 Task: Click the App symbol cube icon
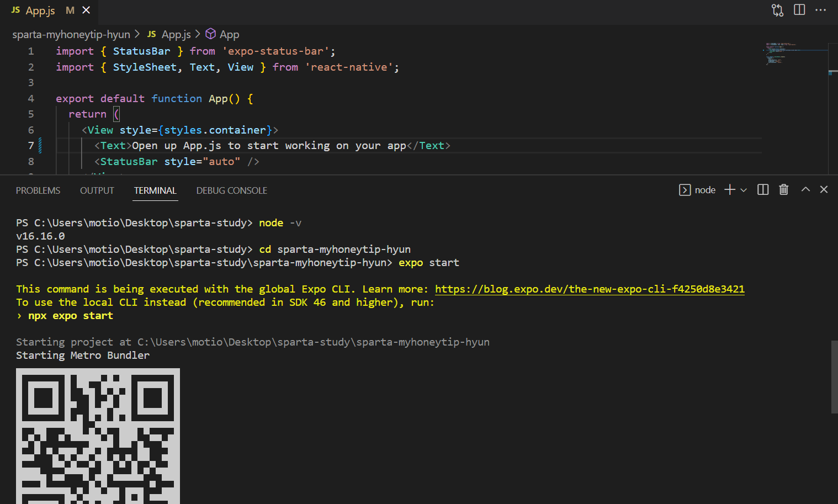210,34
